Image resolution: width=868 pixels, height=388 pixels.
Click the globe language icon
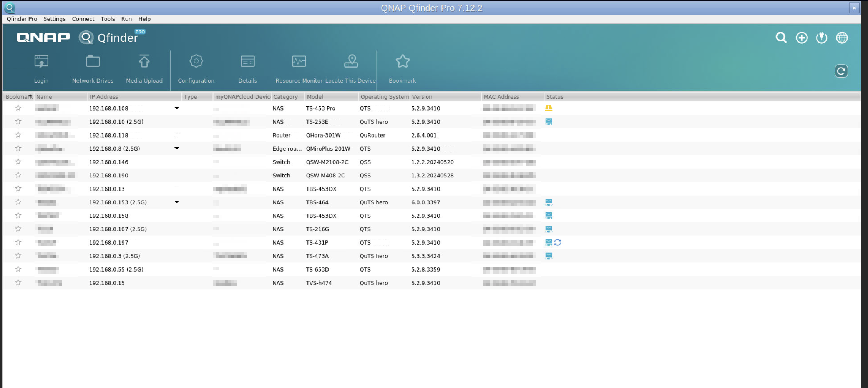(842, 38)
